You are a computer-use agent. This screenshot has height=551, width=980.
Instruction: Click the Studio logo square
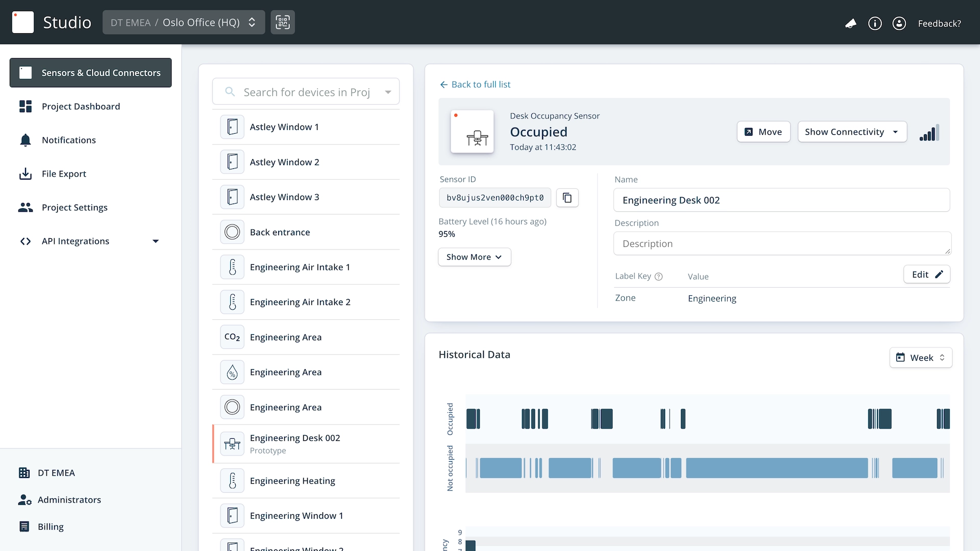click(23, 22)
